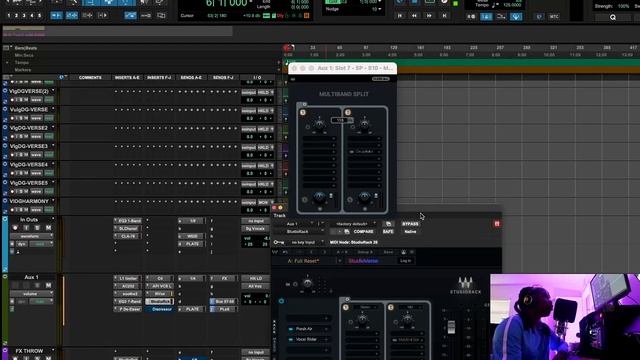This screenshot has width=640, height=360.
Task: Open the volume view selector on Aux 1
Action: [31, 293]
